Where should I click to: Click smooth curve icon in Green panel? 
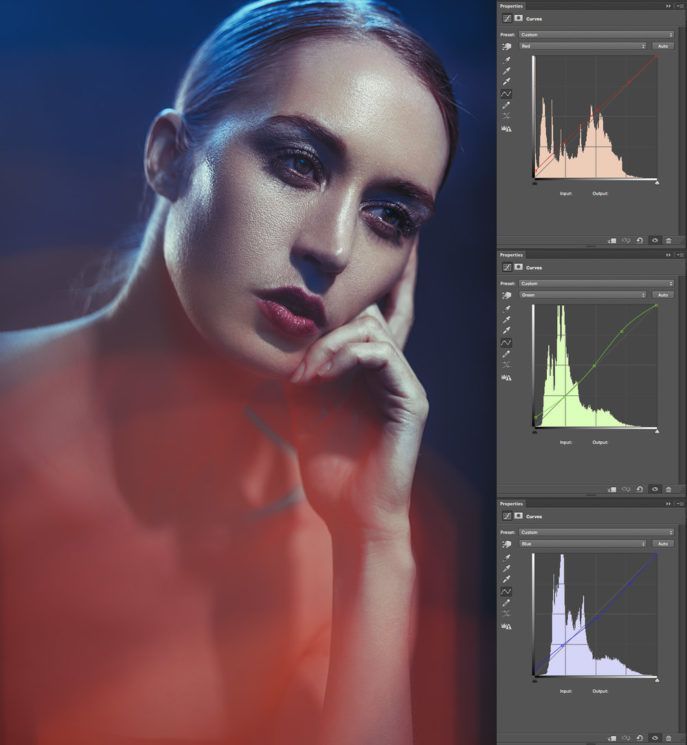(x=506, y=365)
